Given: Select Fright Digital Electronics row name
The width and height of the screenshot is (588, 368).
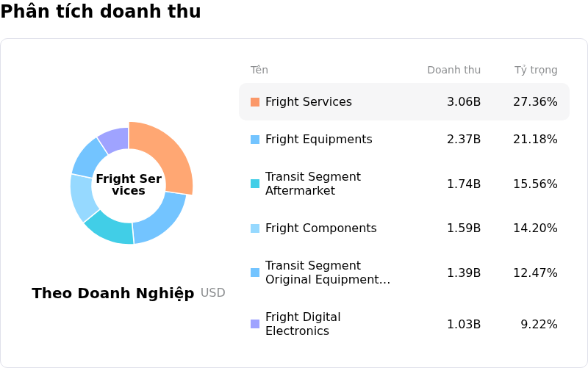Looking at the screenshot, I should coord(303,324).
